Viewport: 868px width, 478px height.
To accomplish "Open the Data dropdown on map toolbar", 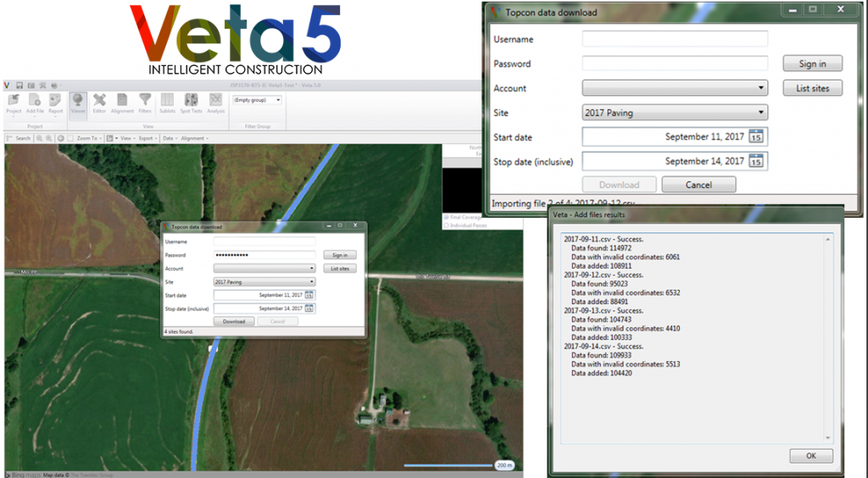I will [170, 138].
